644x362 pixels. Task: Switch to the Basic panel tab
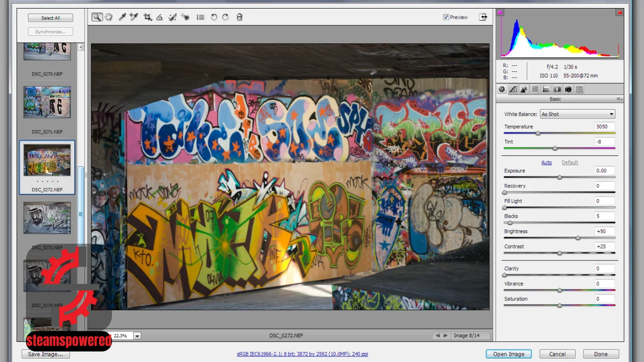tap(502, 89)
